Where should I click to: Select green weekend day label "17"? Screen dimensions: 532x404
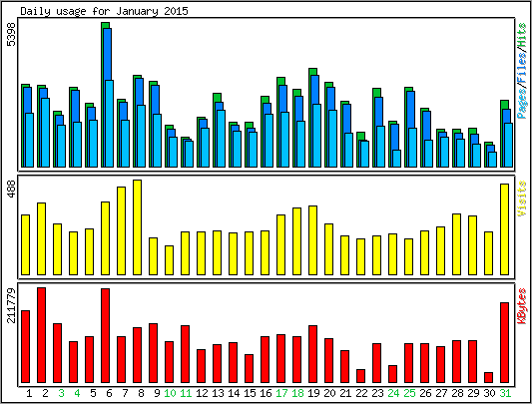(281, 393)
